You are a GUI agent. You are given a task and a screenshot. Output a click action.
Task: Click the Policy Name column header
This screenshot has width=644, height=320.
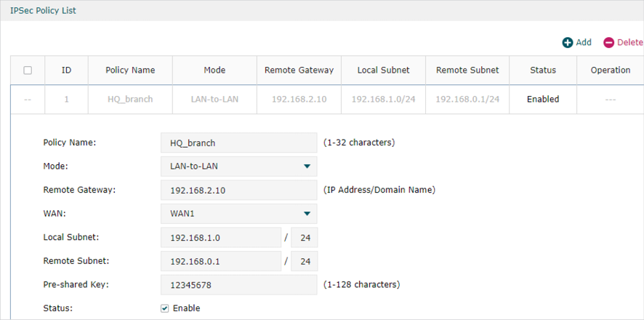(x=130, y=71)
